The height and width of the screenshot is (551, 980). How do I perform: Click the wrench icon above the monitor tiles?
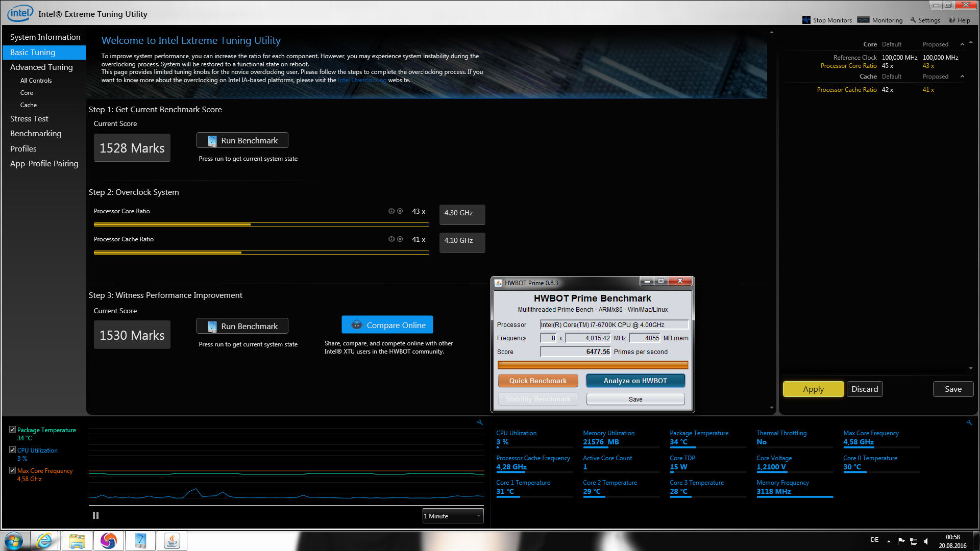click(x=969, y=422)
